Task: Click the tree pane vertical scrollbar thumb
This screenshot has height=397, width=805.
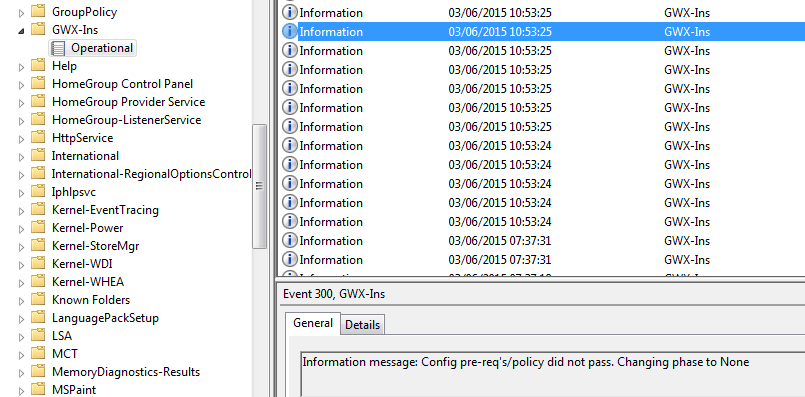Action: coord(259,186)
